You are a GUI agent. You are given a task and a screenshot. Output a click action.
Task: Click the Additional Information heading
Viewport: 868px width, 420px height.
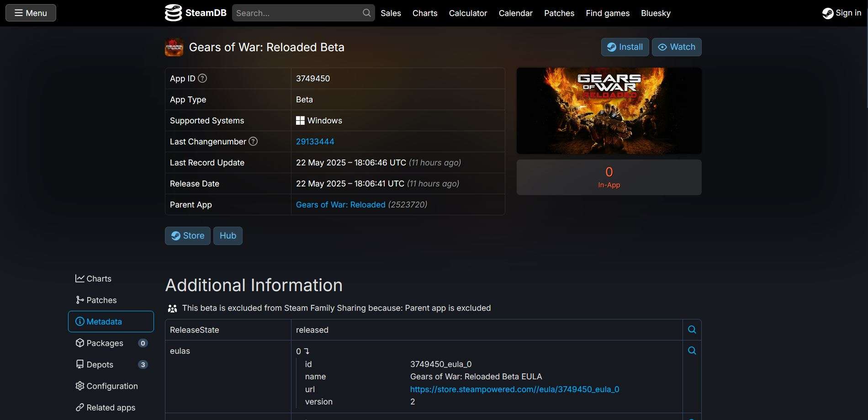(x=254, y=285)
